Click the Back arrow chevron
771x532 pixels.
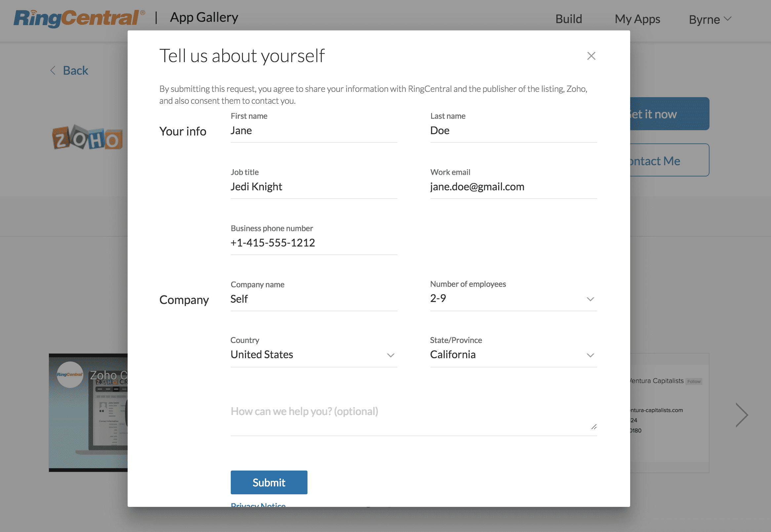point(53,70)
